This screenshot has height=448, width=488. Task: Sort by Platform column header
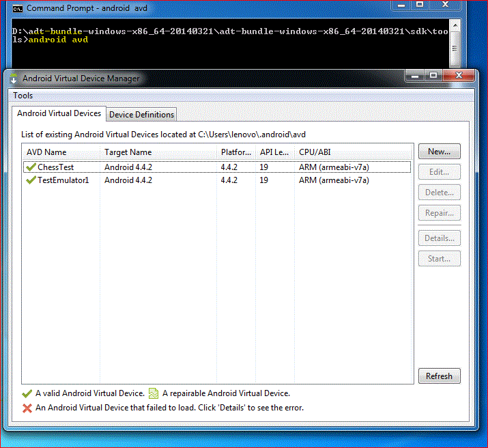pos(236,152)
